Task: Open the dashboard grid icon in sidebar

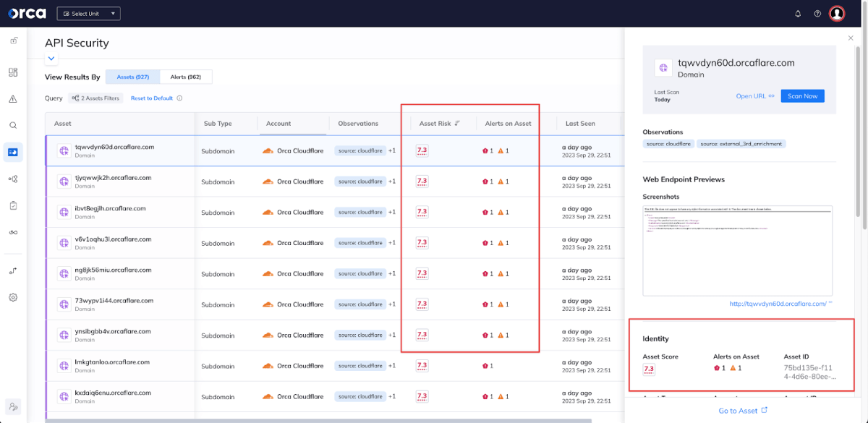Action: pyautogui.click(x=13, y=72)
